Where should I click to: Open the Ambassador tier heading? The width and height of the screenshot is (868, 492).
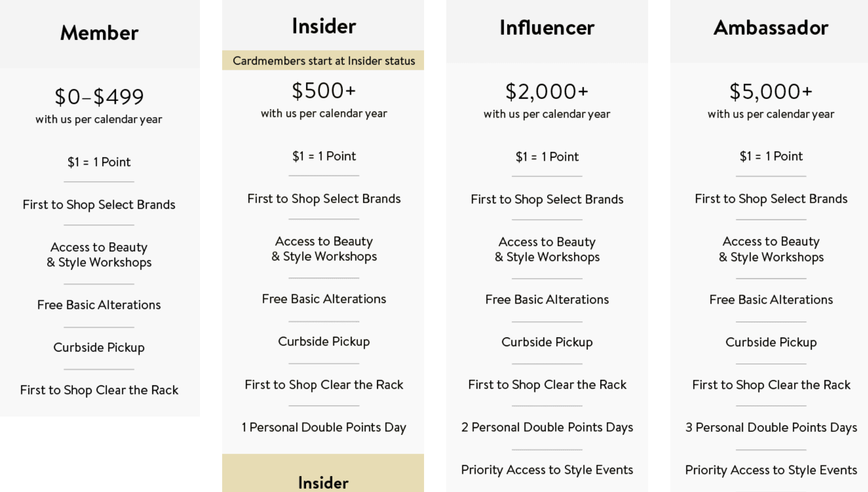click(x=770, y=28)
